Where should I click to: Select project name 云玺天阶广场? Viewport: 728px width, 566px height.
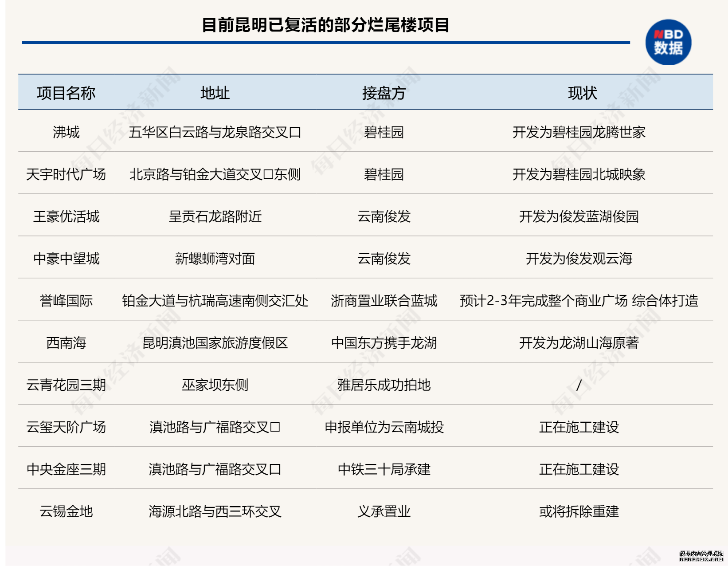click(x=66, y=427)
